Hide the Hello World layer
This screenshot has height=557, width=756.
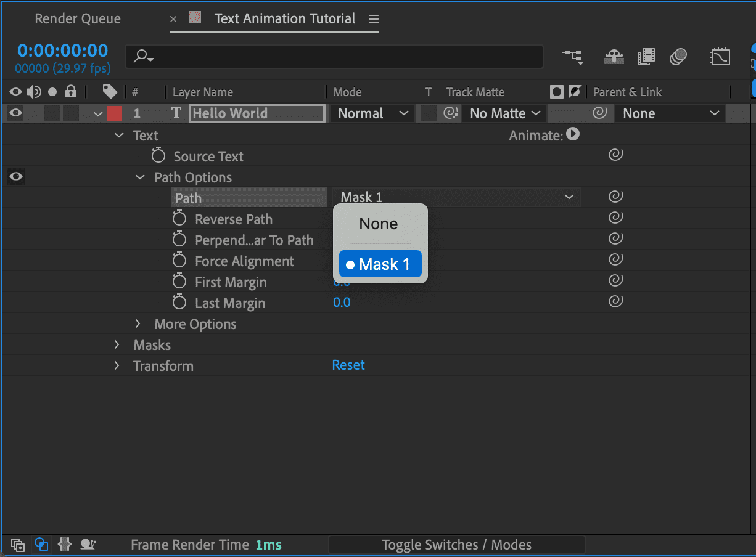(x=16, y=113)
